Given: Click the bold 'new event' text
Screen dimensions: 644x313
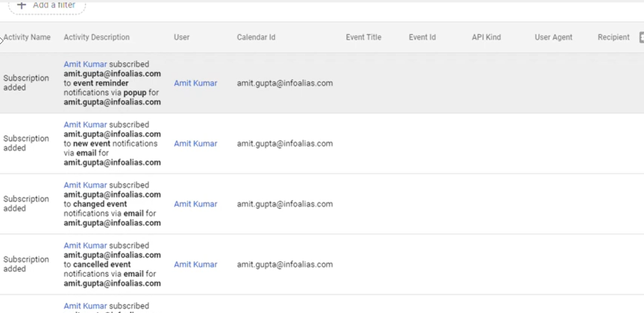Looking at the screenshot, I should tap(92, 143).
